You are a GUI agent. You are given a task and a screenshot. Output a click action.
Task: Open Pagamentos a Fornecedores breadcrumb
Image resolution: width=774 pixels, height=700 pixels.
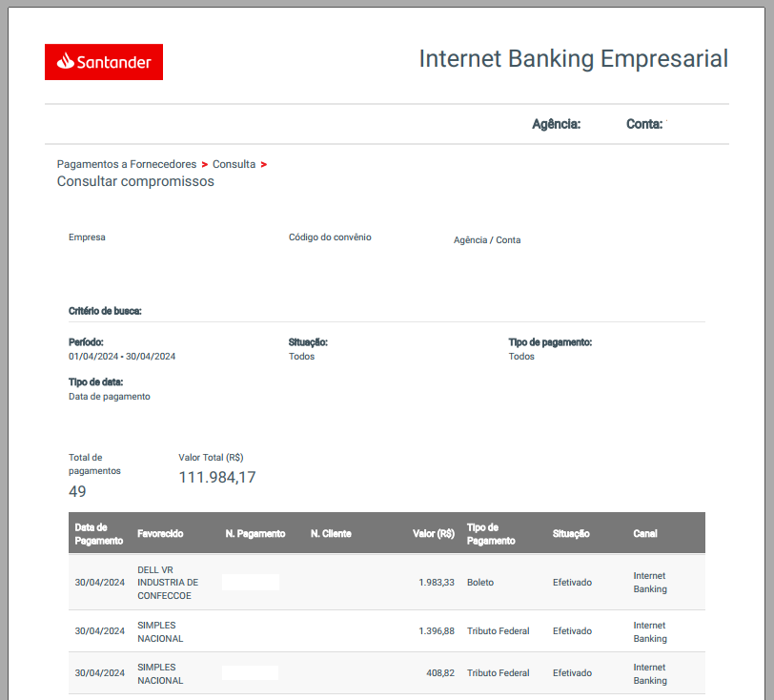click(x=127, y=164)
